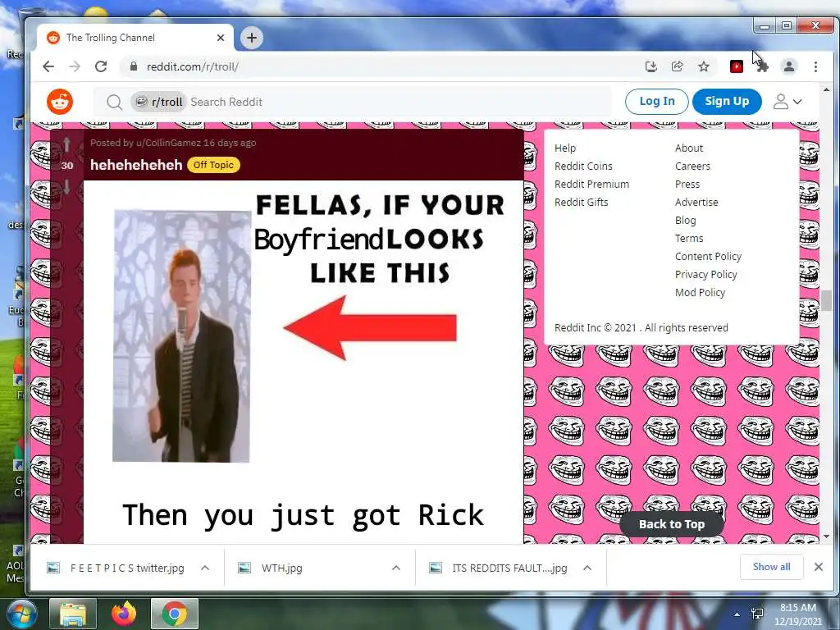The width and height of the screenshot is (840, 630).
Task: Expand options for WTH.jpg download
Action: point(396,568)
